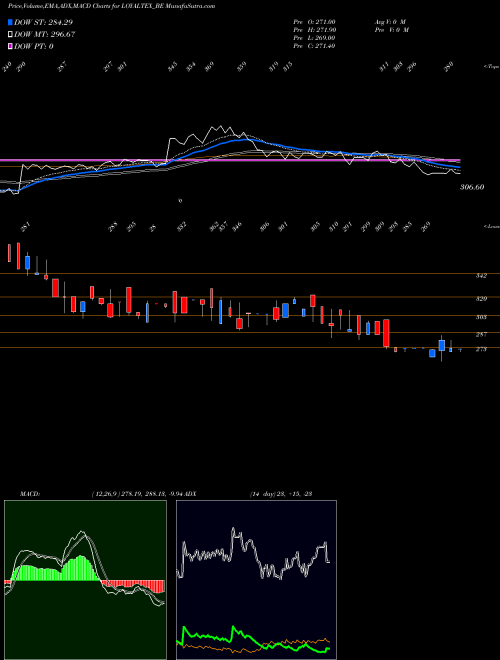Screen dimensions: 500x660
Task: Click the ADX (14 day) values text
Action: click(280, 494)
